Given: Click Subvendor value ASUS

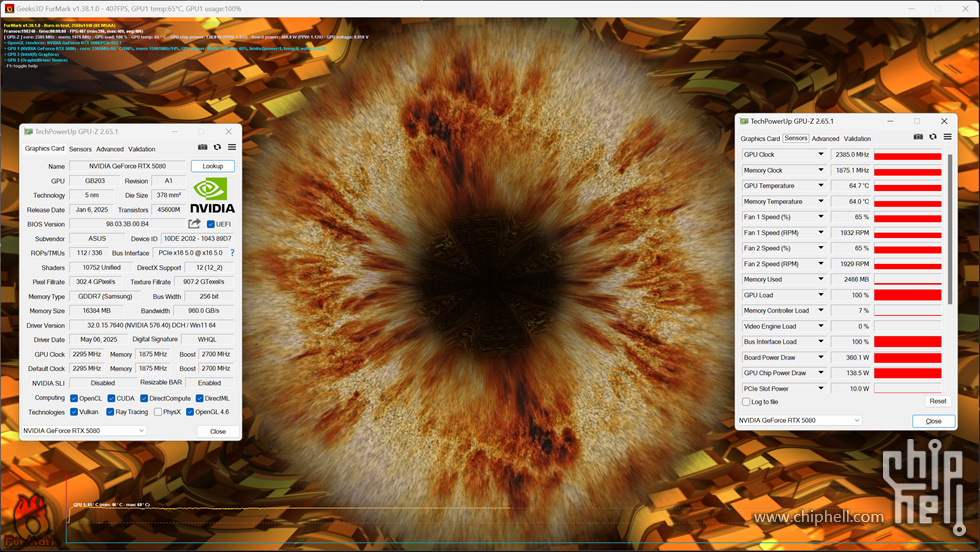Looking at the screenshot, I should coord(97,239).
